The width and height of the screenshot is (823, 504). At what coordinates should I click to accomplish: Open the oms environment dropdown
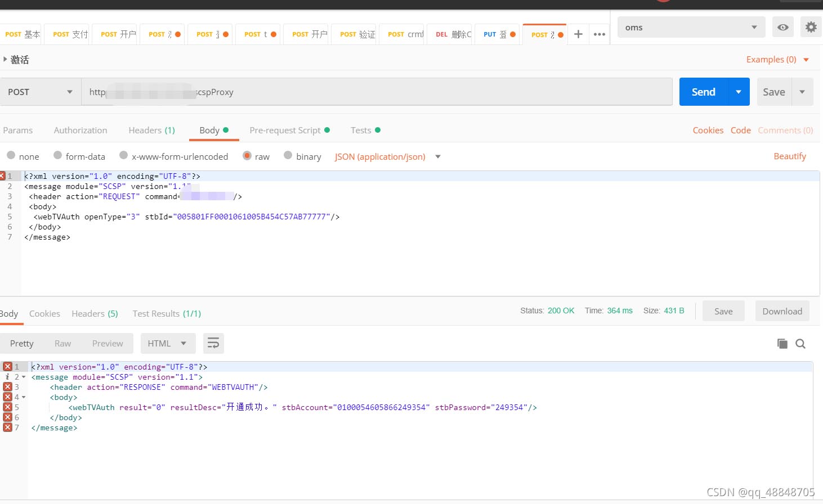click(691, 27)
